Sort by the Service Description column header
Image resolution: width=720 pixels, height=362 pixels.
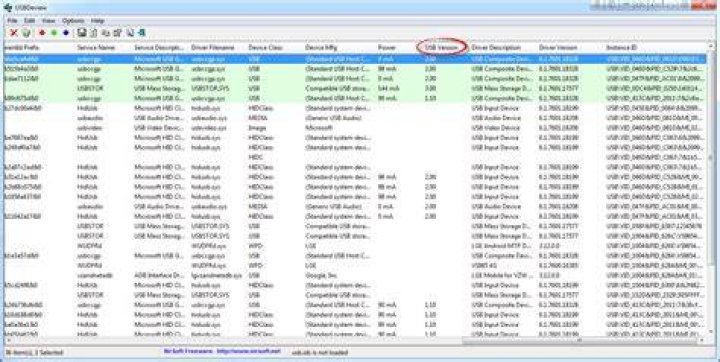point(160,47)
